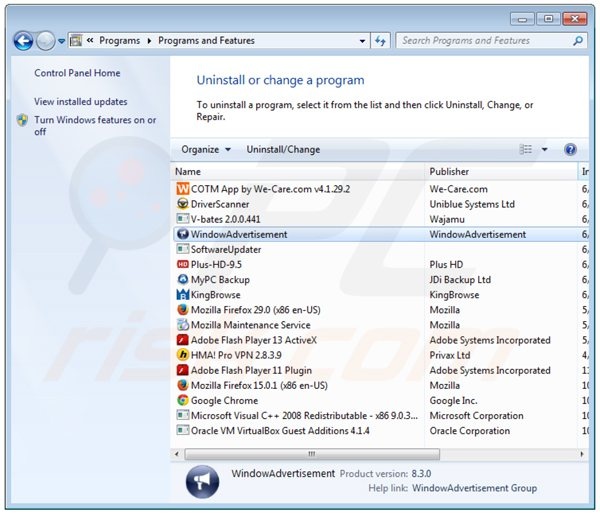
Task: Click the greyed Forward navigation button
Action: (46, 41)
